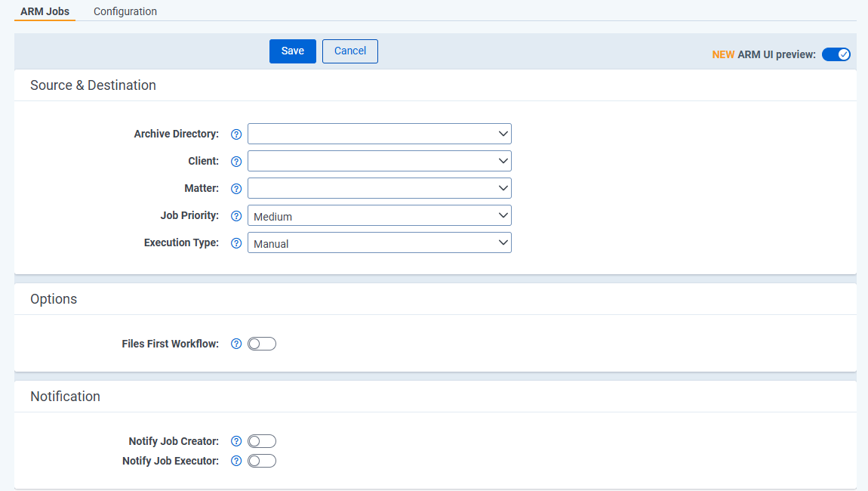Disable the ARM UI preview toggle
This screenshot has height=491, width=868.
click(x=836, y=54)
